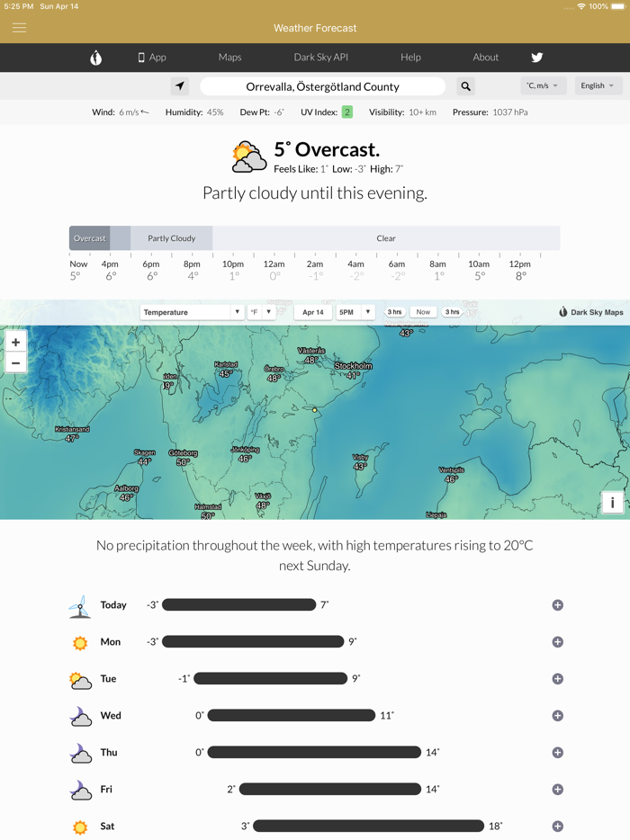Click the sunny icon for Mon
Screen dimensions: 630x840
click(80, 642)
